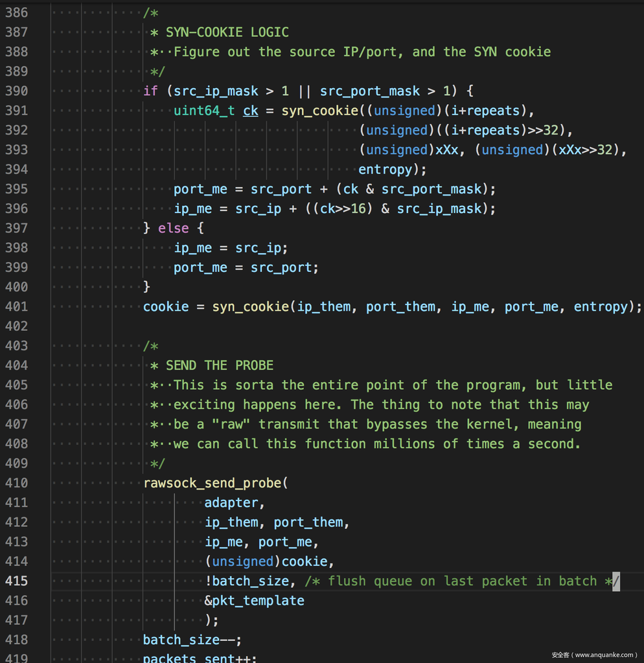Click line number 401 in the gutter
This screenshot has width=644, height=663.
coord(16,306)
